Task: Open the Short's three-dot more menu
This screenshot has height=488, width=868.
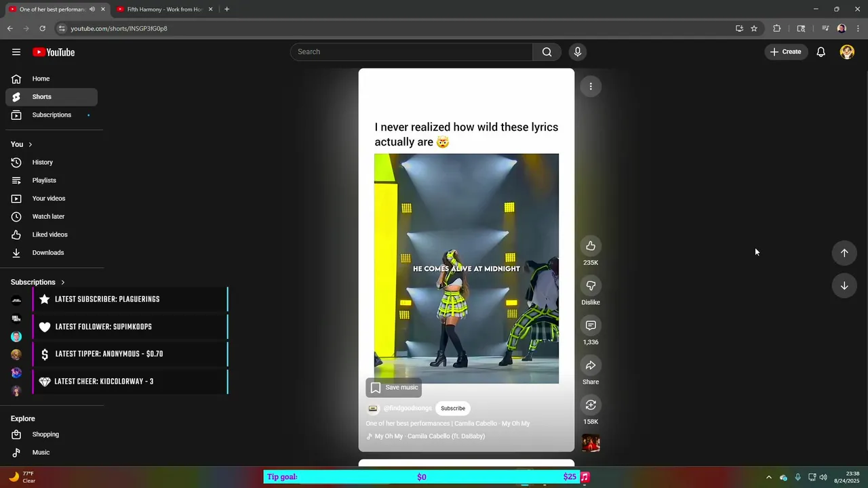Action: [x=591, y=87]
